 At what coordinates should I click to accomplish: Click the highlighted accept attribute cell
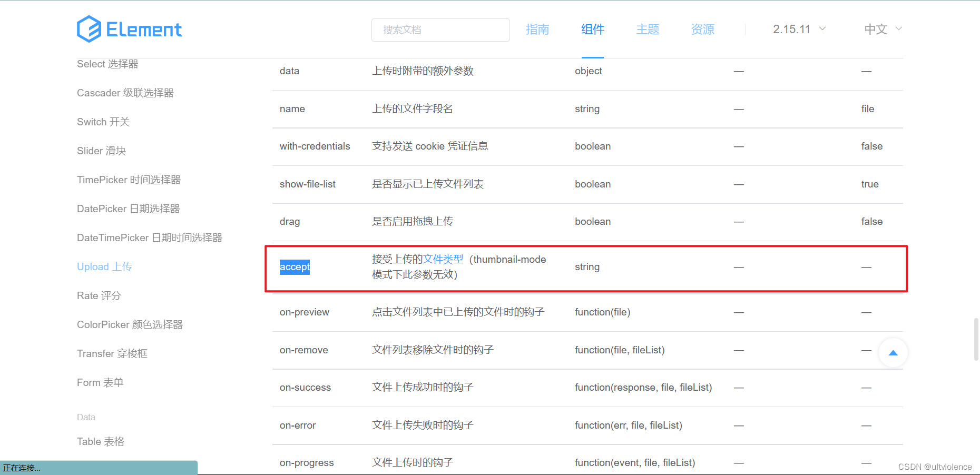click(295, 267)
